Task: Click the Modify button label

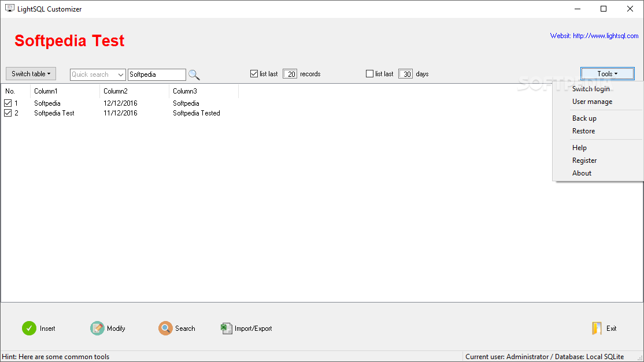Action: (x=116, y=329)
